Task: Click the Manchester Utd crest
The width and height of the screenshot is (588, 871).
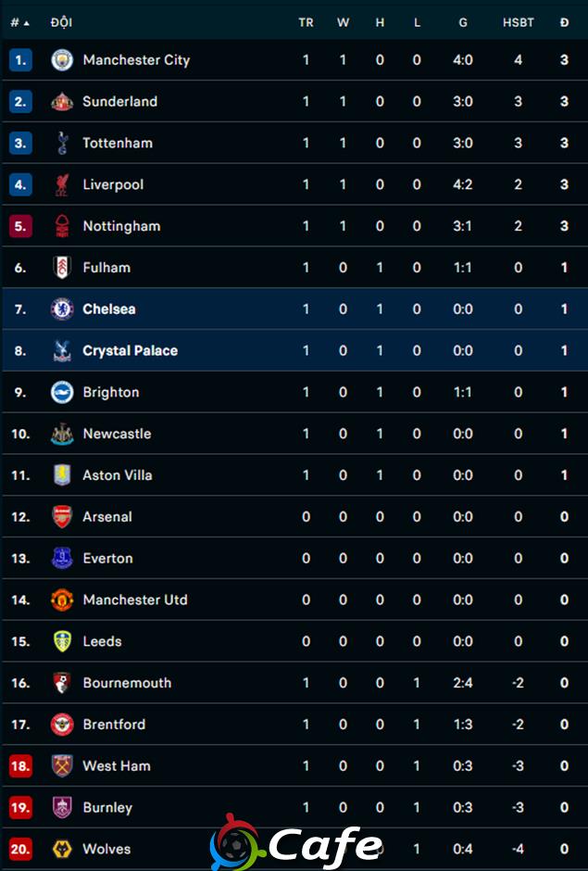Action: coord(62,600)
